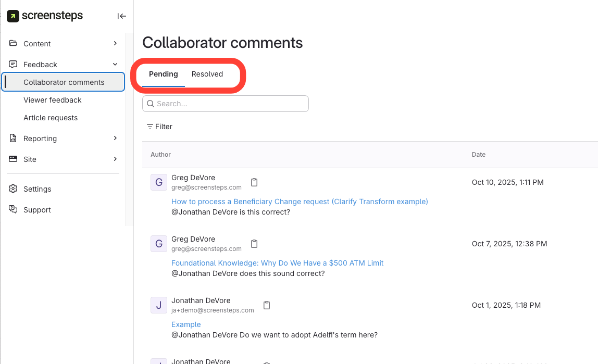
Task: Collapse the sidebar with the arrow icon
Action: tap(121, 16)
